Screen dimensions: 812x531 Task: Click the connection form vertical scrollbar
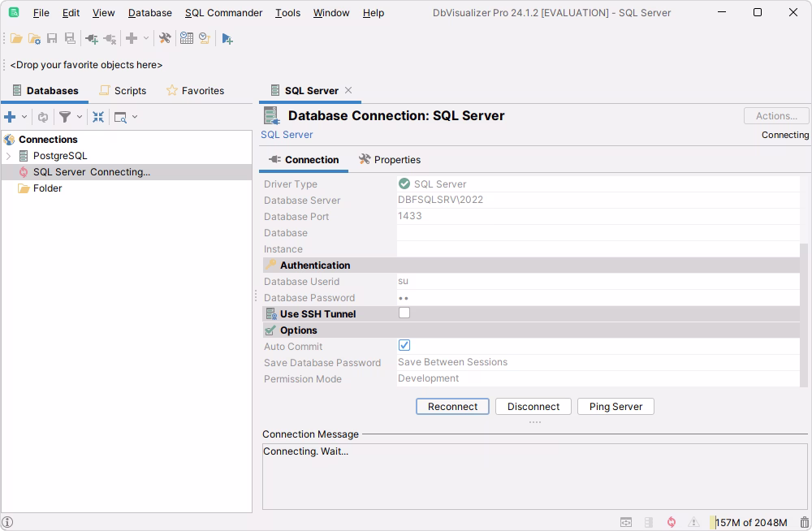804,315
